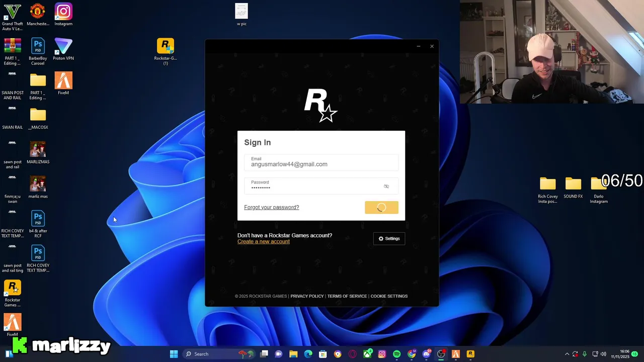Open volume control in system tray
The height and width of the screenshot is (362, 644).
pyautogui.click(x=603, y=354)
